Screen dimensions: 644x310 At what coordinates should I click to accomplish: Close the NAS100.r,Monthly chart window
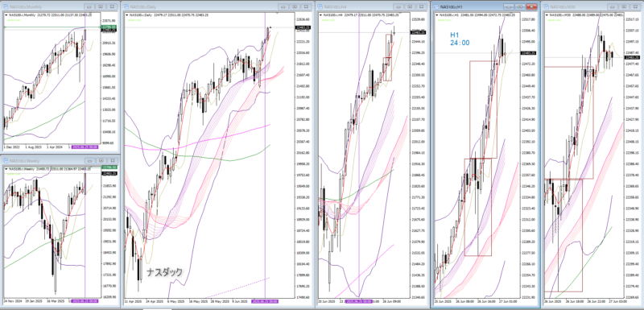pyautogui.click(x=112, y=7)
